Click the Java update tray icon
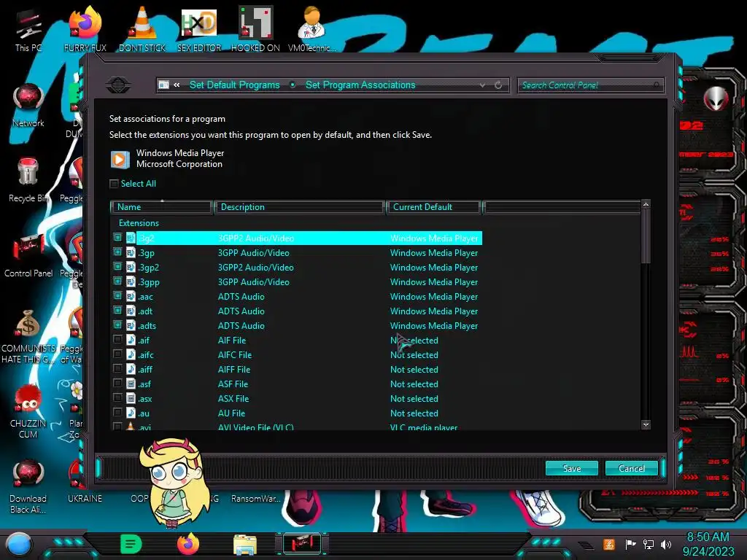 point(608,544)
